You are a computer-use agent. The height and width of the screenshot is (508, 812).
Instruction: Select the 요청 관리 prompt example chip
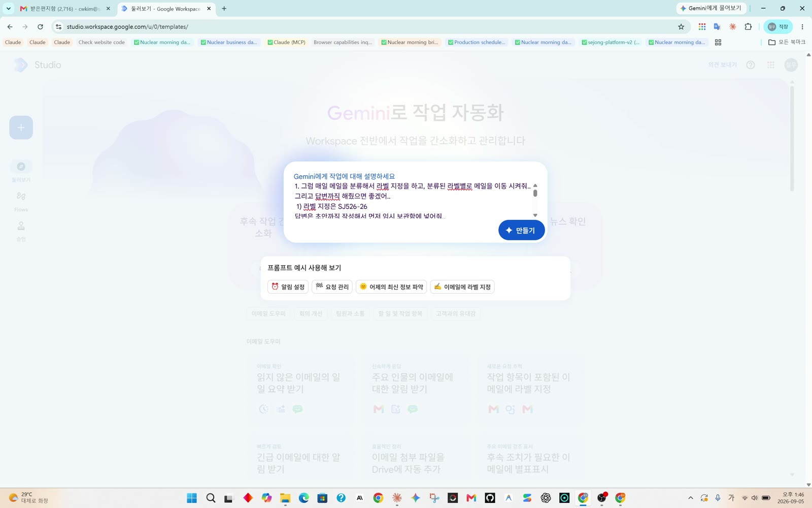[x=332, y=287]
